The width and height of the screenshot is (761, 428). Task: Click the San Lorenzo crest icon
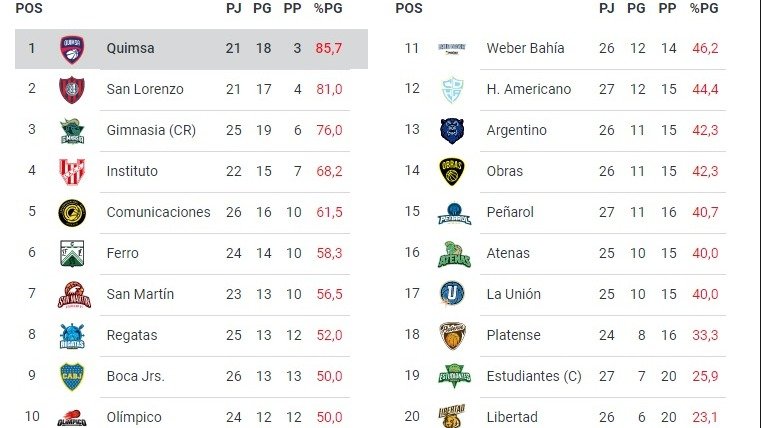click(72, 90)
